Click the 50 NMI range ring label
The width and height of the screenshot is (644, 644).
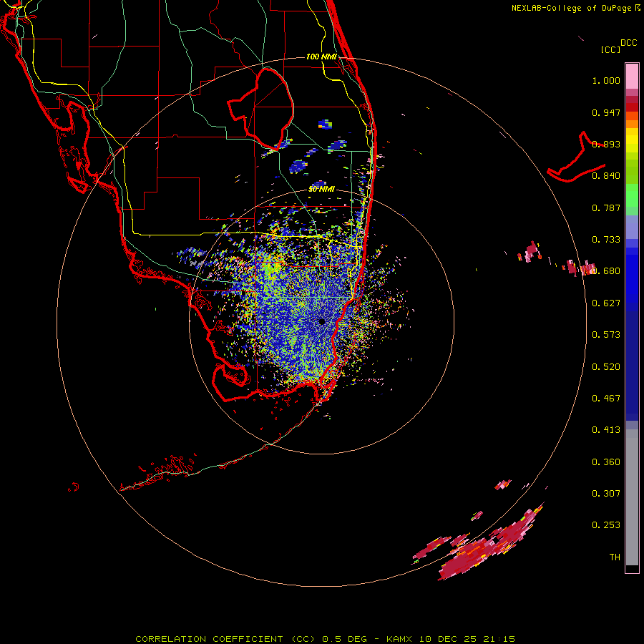(321, 190)
